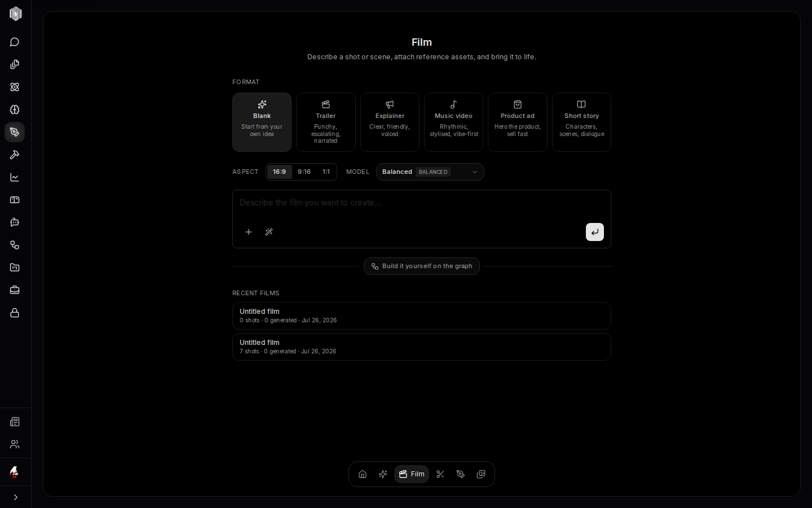This screenshot has height=508, width=812.
Task: Click the app logo at top left
Action: (16, 14)
